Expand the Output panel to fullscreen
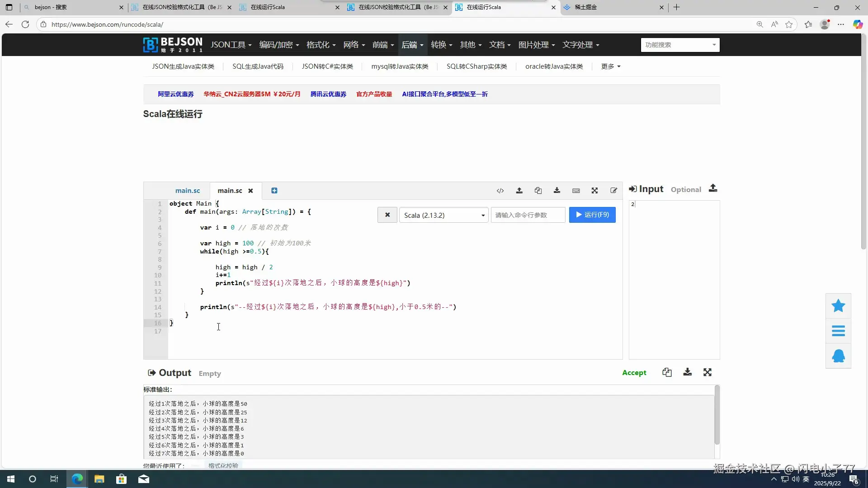The width and height of the screenshot is (868, 488). pos(708,372)
